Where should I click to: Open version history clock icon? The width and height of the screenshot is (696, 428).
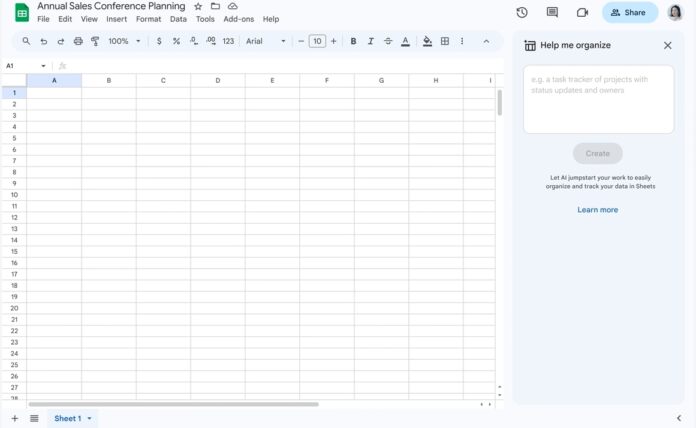click(x=522, y=12)
